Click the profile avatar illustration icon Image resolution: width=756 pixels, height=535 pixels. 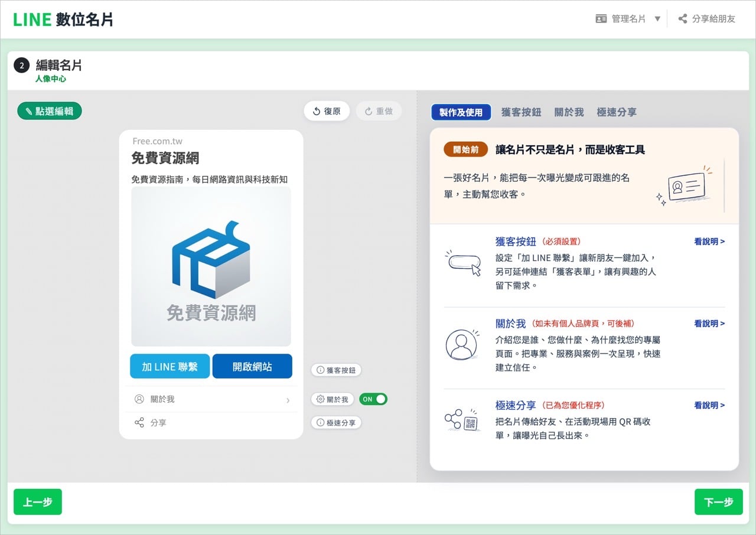coord(461,344)
